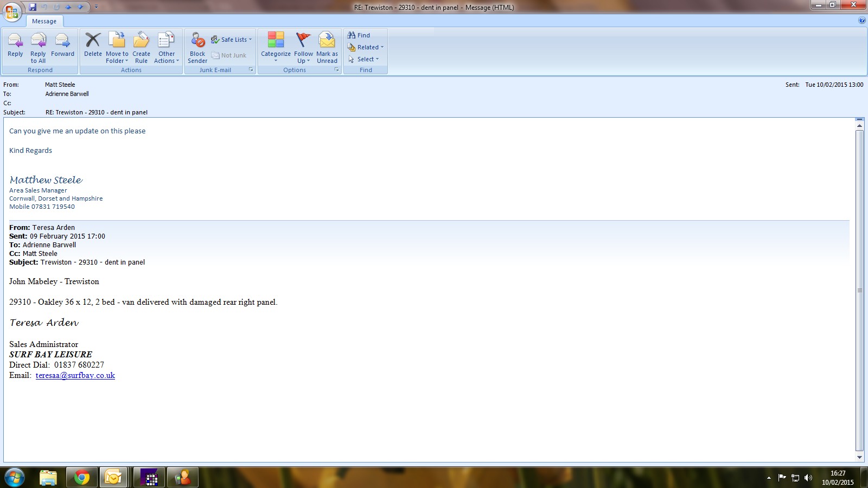Open Customize Quick Access Toolbar dropdown
Viewport: 868px width, 488px height.
(96, 7)
